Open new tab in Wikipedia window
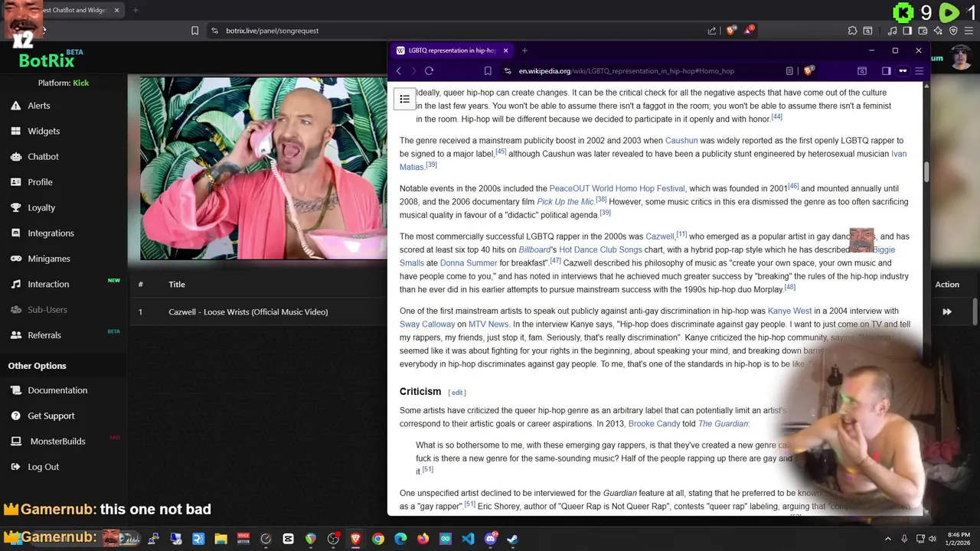980x551 pixels. (x=524, y=51)
